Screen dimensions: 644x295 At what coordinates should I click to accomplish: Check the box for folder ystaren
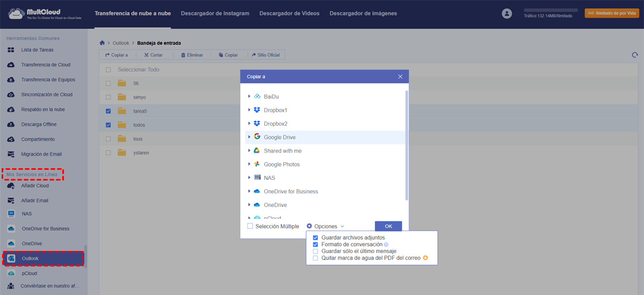click(x=108, y=153)
